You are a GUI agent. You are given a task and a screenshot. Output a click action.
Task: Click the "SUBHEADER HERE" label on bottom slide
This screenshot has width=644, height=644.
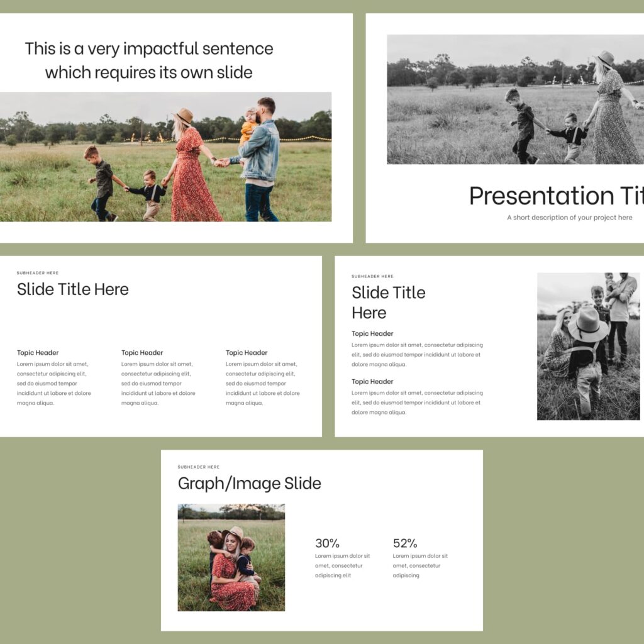(198, 467)
